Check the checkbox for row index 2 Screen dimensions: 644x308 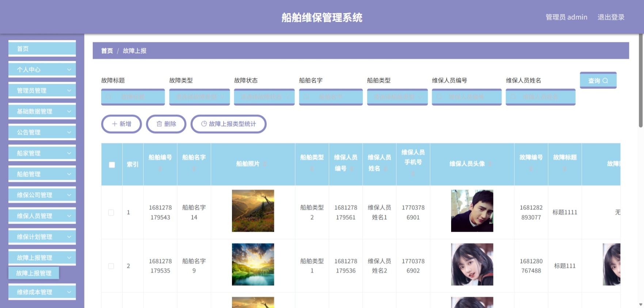(111, 266)
